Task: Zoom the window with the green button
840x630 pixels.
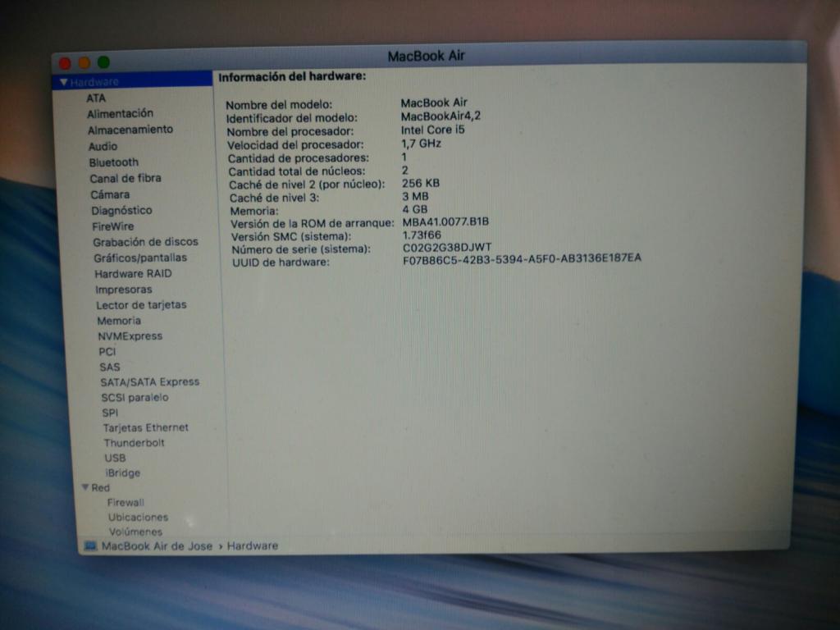Action: point(104,62)
